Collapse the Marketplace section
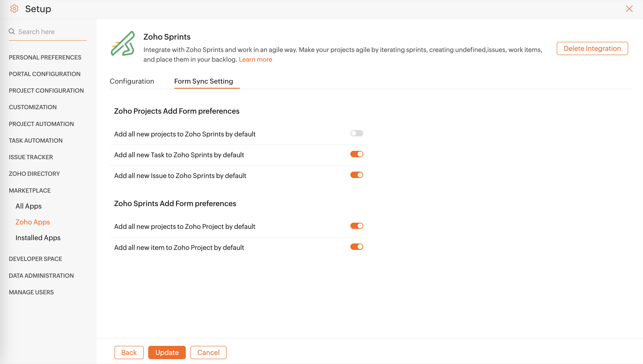 coord(30,190)
